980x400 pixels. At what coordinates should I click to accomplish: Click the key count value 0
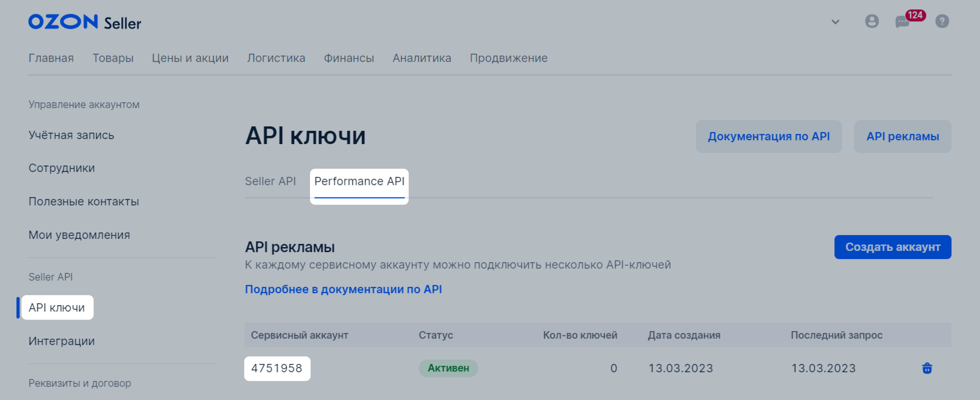(x=614, y=368)
